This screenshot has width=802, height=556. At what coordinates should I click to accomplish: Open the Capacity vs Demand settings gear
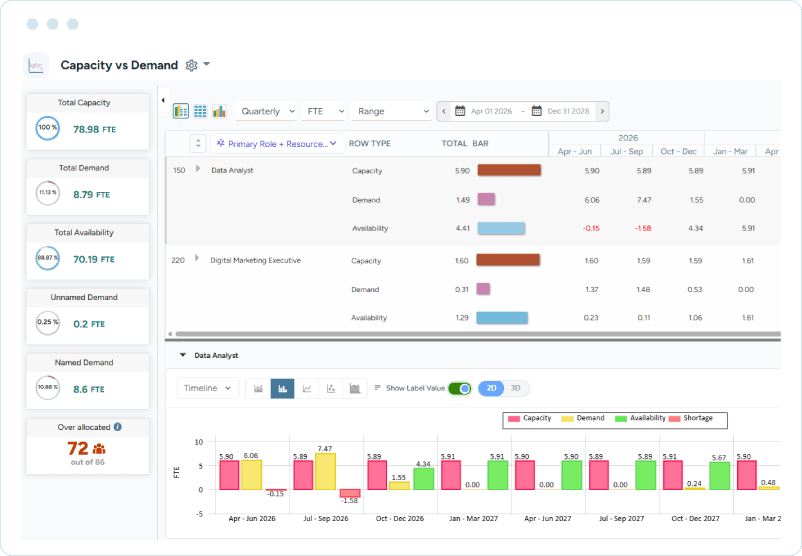(x=191, y=65)
